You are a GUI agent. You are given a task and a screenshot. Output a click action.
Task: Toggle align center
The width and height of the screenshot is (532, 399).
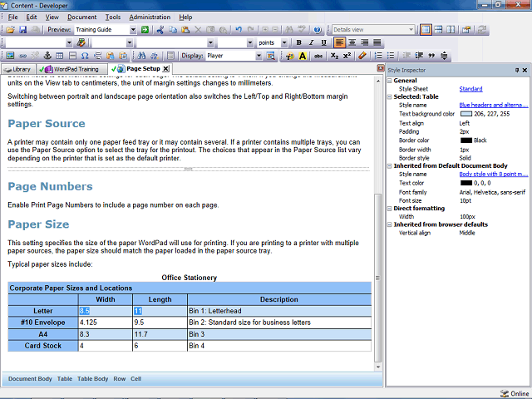352,42
